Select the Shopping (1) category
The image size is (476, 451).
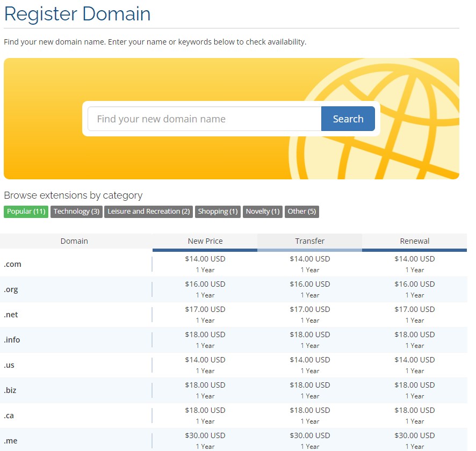click(x=218, y=212)
